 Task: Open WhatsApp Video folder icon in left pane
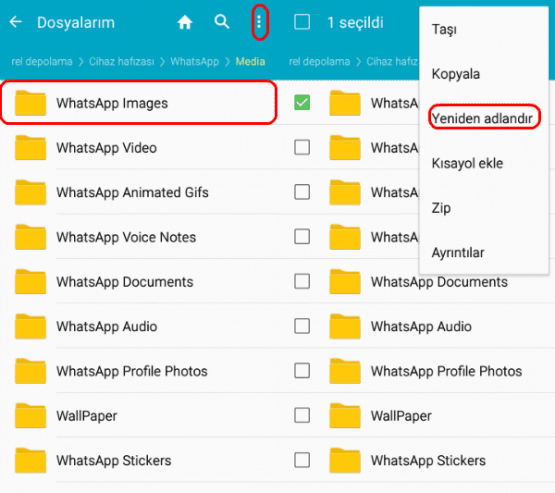tap(30, 148)
